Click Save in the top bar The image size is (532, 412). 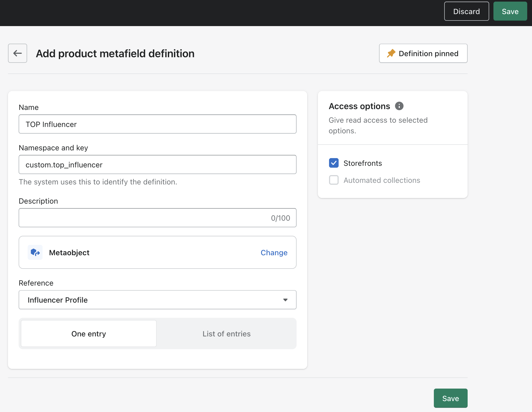[x=510, y=11]
